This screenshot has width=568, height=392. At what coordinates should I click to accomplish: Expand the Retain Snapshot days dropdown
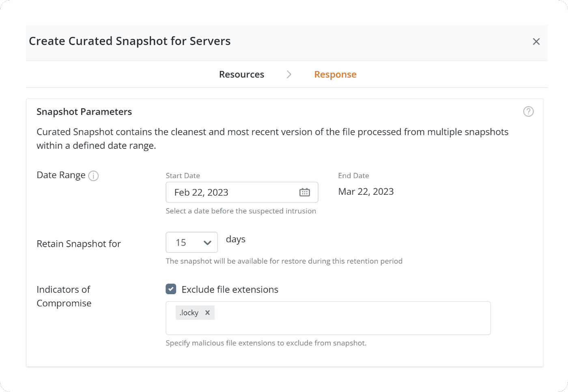191,242
